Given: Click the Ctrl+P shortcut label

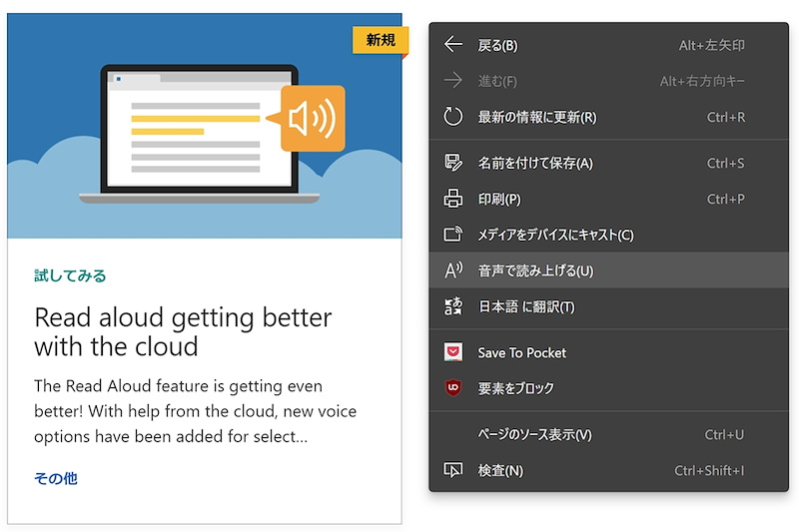Looking at the screenshot, I should coord(726,199).
